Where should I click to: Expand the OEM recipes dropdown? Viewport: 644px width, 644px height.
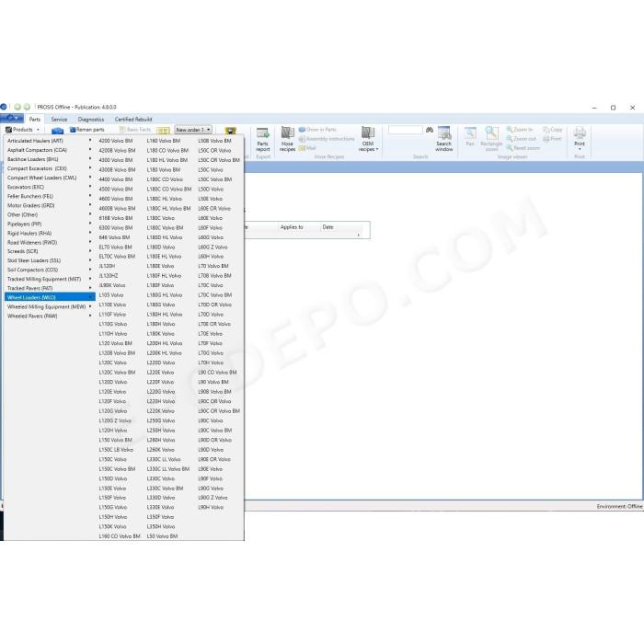[x=368, y=139]
